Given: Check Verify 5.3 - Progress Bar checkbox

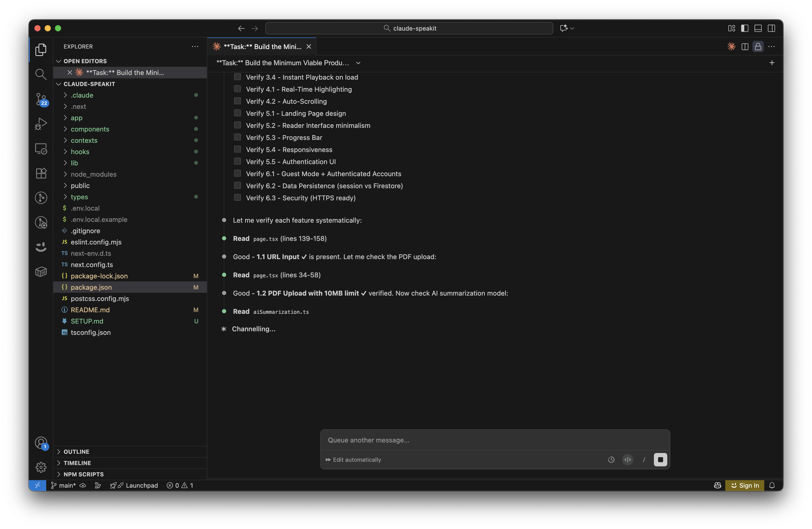Looking at the screenshot, I should [237, 137].
